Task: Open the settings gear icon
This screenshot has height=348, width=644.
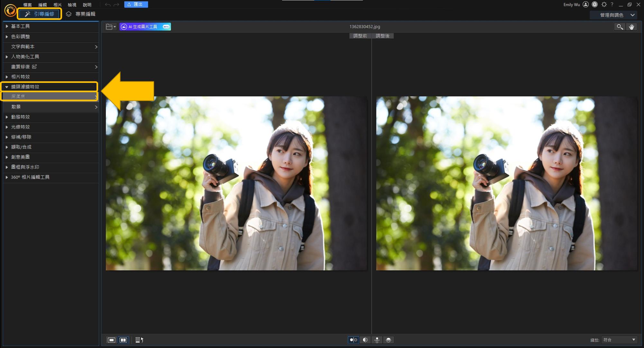Action: [x=604, y=4]
